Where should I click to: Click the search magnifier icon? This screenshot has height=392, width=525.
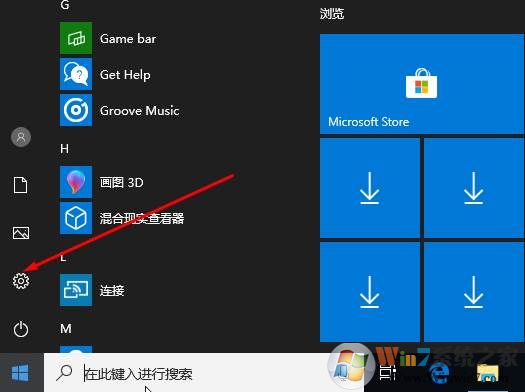pyautogui.click(x=64, y=373)
